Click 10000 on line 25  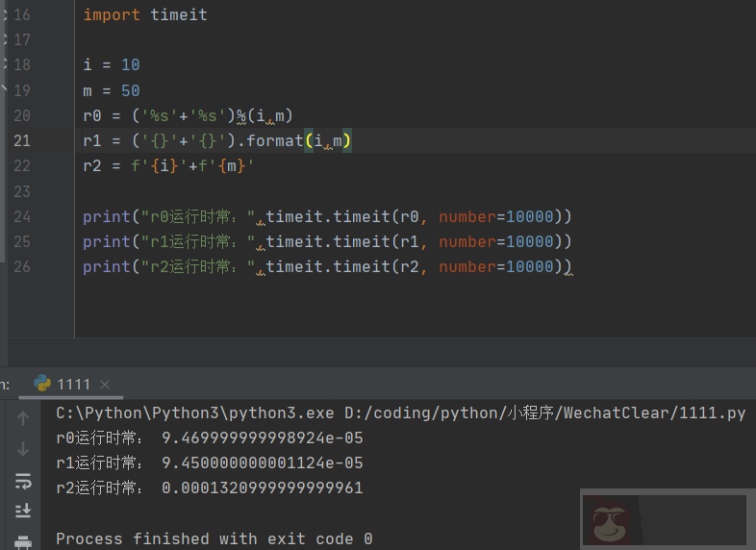click(x=530, y=242)
